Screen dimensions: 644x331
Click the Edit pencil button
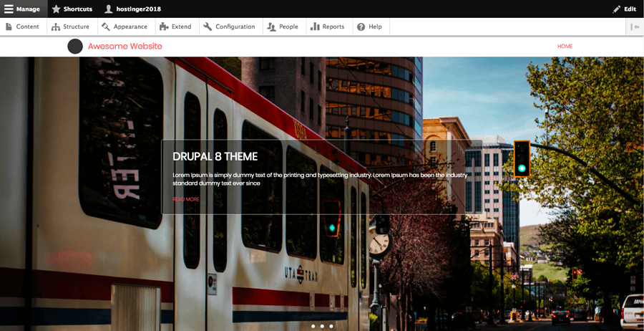point(624,9)
